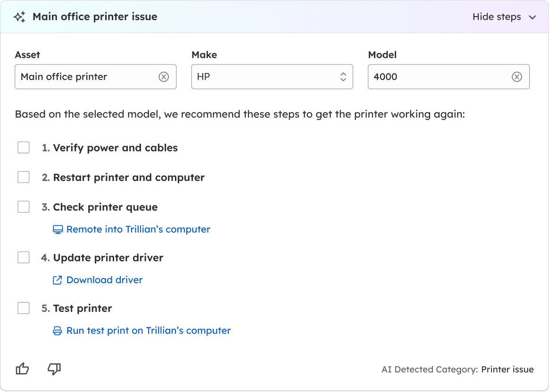Open the Make dropdown showing HP
This screenshot has width=549, height=392.
272,77
